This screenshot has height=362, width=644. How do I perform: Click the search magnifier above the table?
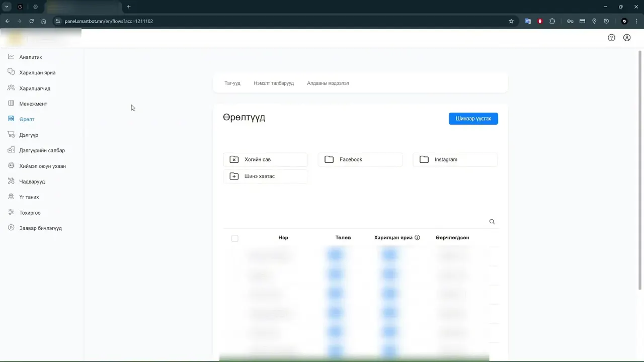click(492, 222)
